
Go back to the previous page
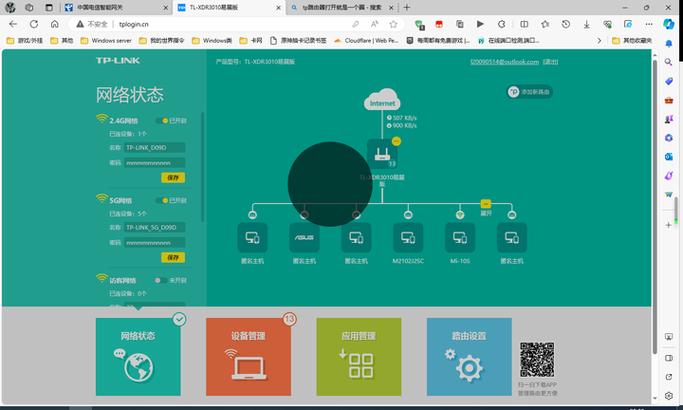[13, 24]
